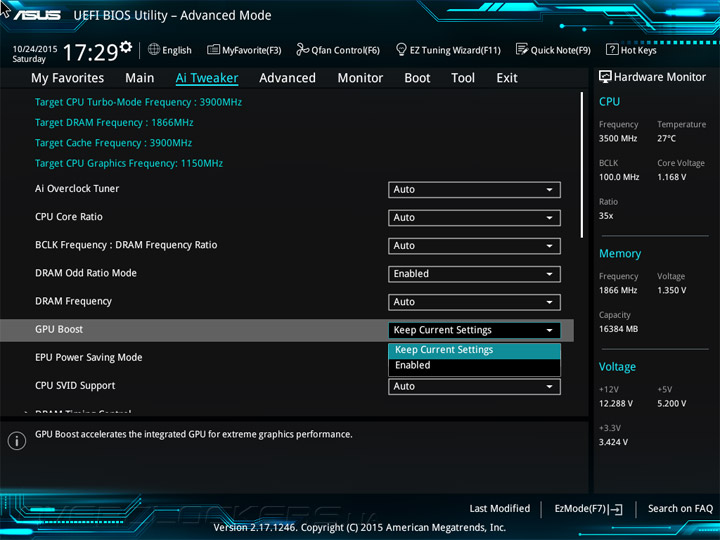This screenshot has width=720, height=540.
Task: Click the +5V reading 5.200 V
Action: [671, 403]
